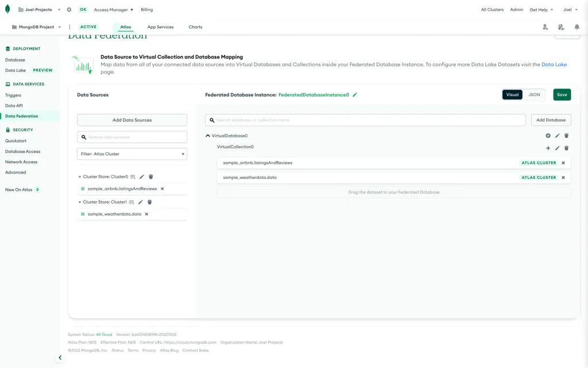Delete VirtualDatabase0 using the trash icon
Viewport: 588px width, 368px height.
pyautogui.click(x=566, y=136)
